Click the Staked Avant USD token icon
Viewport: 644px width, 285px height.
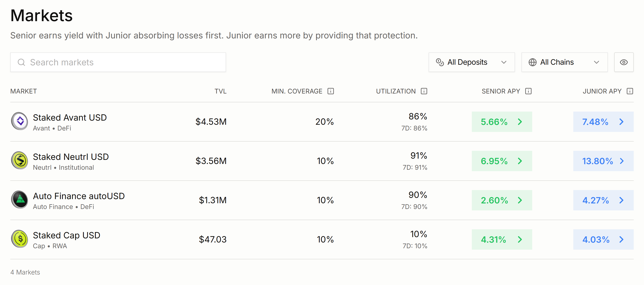(20, 121)
